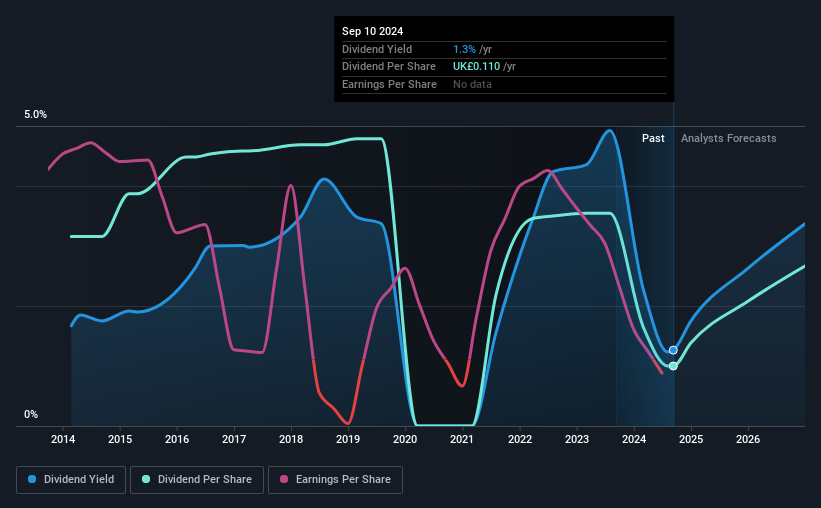Click the No data earnings value
Screen dimensions: 821x508
click(x=472, y=84)
